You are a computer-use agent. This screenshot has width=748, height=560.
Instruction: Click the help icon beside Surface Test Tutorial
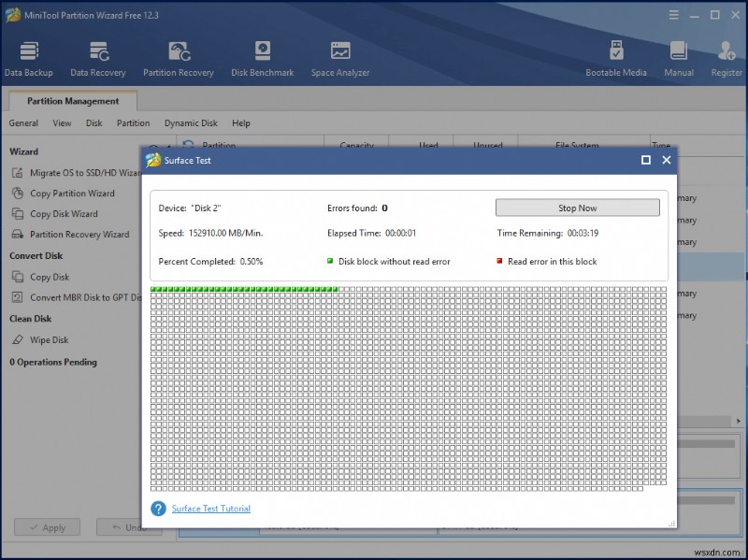(x=158, y=508)
